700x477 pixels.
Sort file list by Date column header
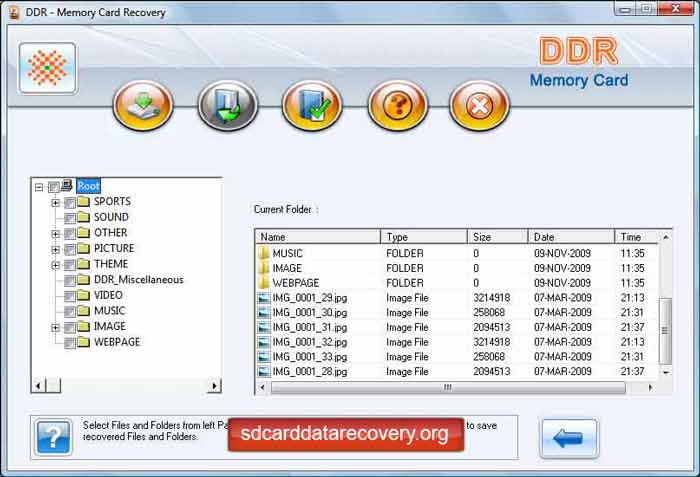click(x=571, y=237)
